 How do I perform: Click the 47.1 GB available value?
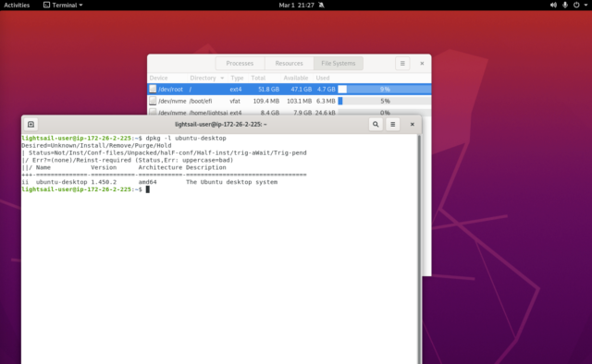click(x=302, y=90)
